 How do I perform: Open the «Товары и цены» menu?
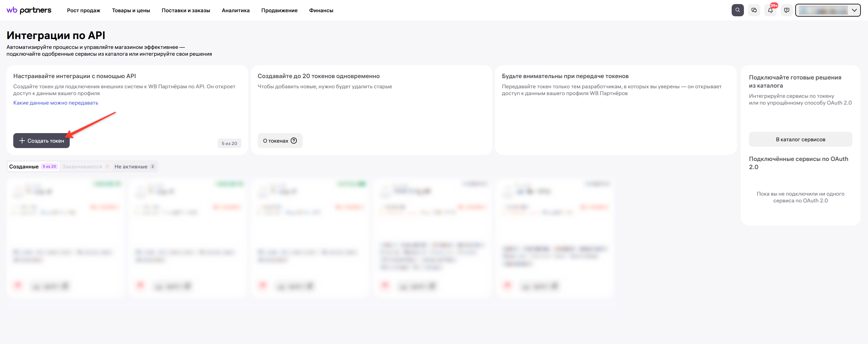[131, 11]
